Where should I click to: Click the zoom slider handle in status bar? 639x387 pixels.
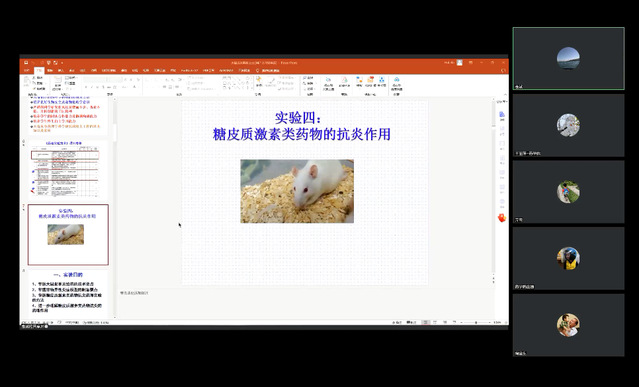coord(476,323)
